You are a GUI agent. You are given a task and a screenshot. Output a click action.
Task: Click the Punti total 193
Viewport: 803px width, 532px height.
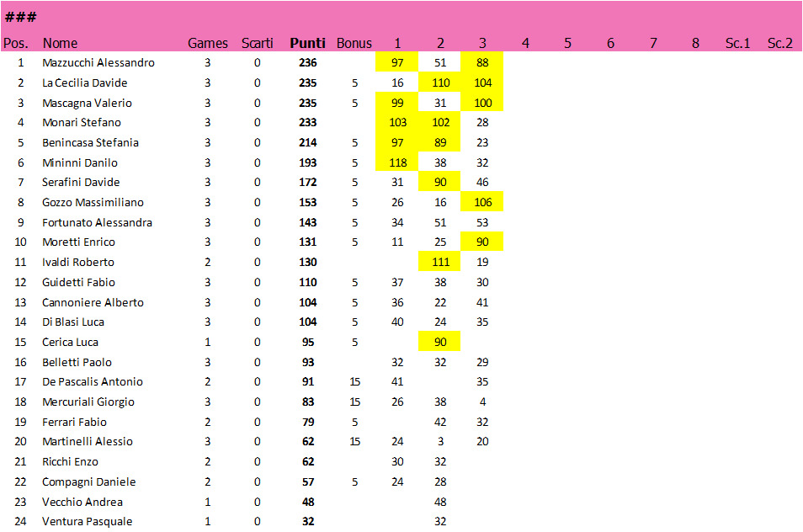[308, 162]
